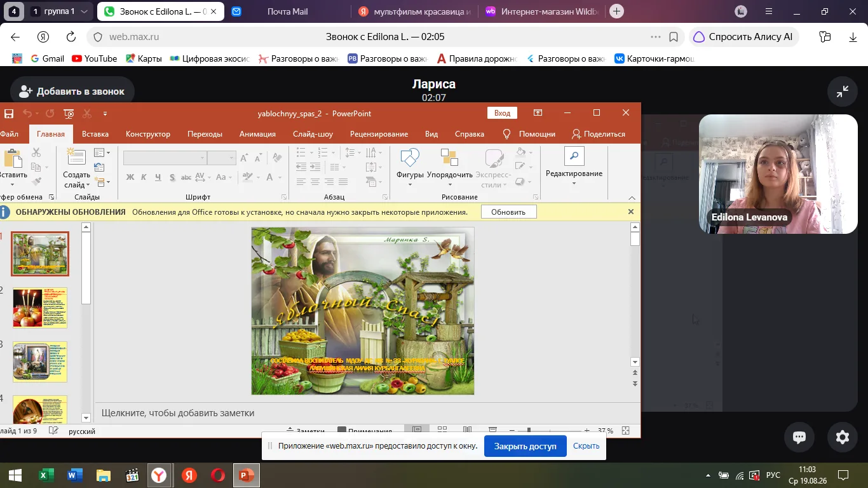
Task: Switch to slide sorter view in status bar
Action: (442, 430)
